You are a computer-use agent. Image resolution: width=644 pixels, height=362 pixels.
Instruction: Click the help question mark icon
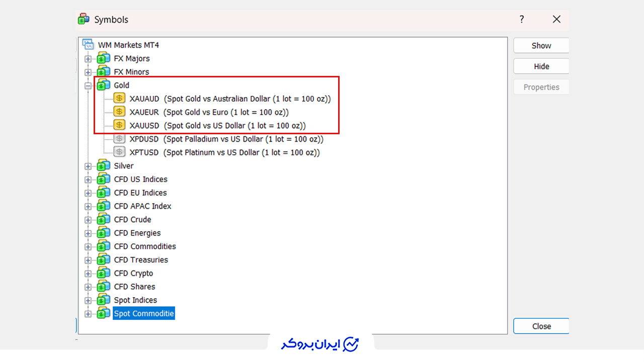pos(522,20)
